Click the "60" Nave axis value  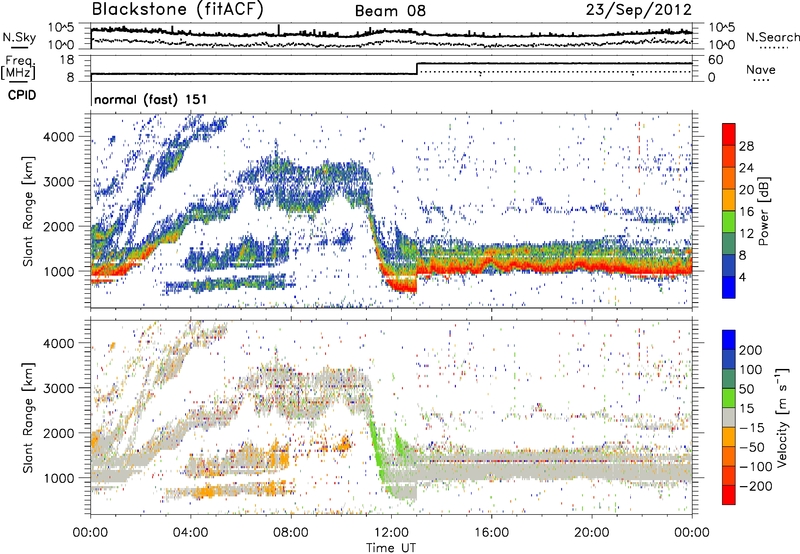pyautogui.click(x=715, y=60)
